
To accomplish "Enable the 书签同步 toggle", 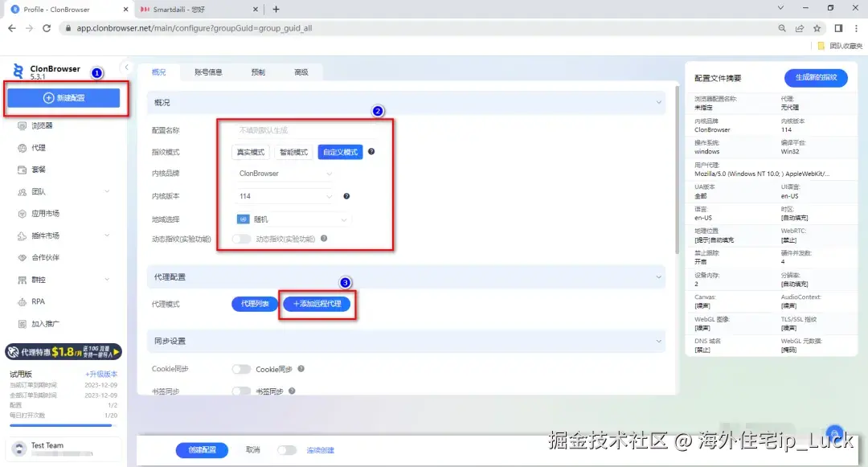I will pyautogui.click(x=240, y=391).
